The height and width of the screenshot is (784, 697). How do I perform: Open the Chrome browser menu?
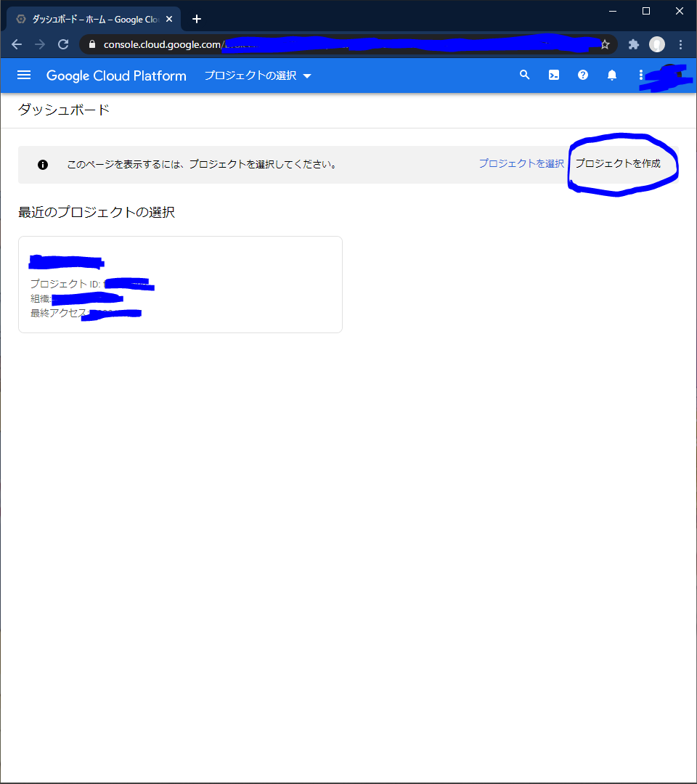pyautogui.click(x=680, y=44)
